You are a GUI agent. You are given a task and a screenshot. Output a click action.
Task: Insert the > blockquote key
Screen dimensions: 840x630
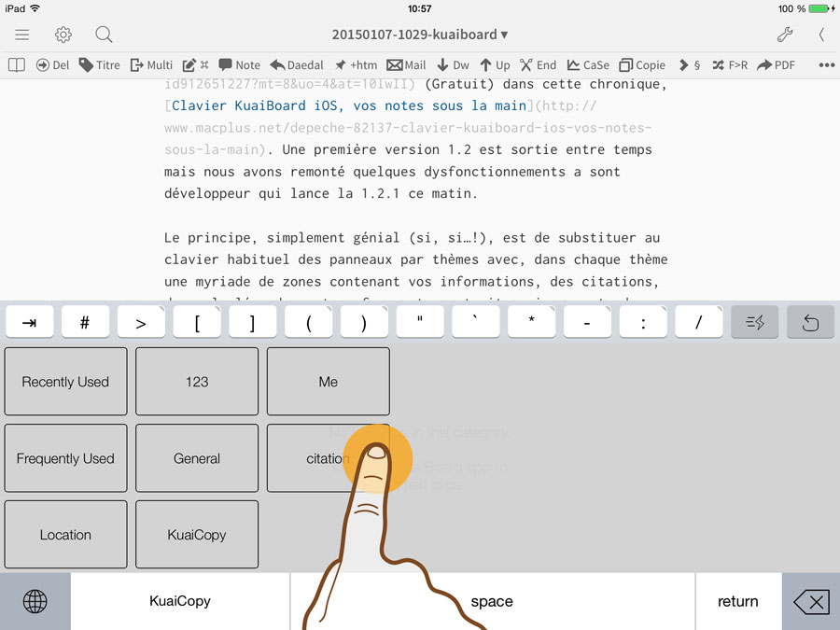tap(141, 322)
